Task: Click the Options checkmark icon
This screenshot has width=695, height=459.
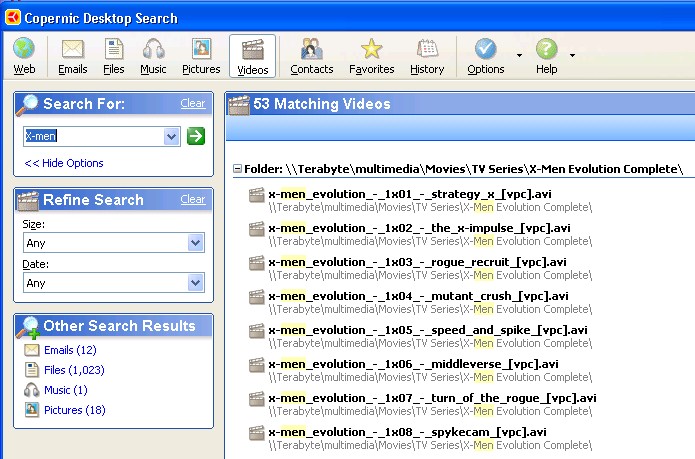Action: pos(486,49)
